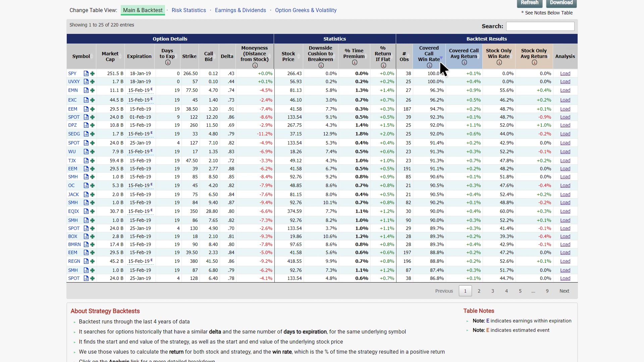Show info for Covered Call Avg Return
This screenshot has height=362, width=644.
pyautogui.click(x=464, y=62)
